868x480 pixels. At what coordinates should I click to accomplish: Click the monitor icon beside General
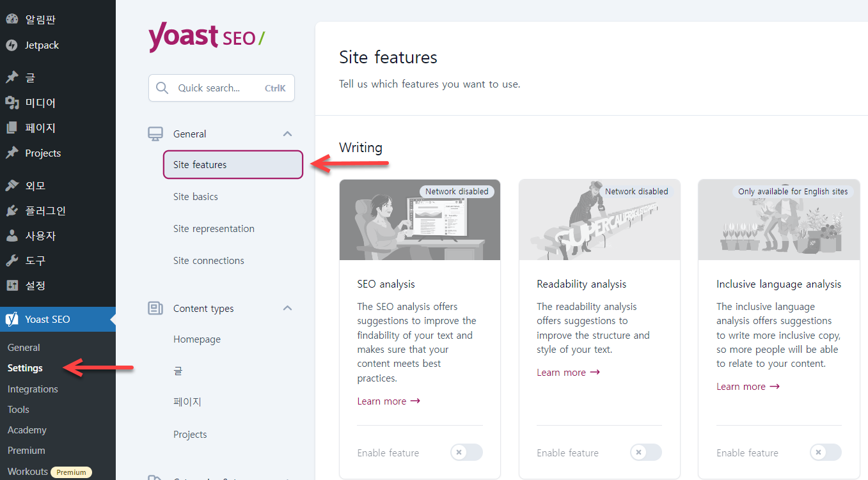click(155, 134)
